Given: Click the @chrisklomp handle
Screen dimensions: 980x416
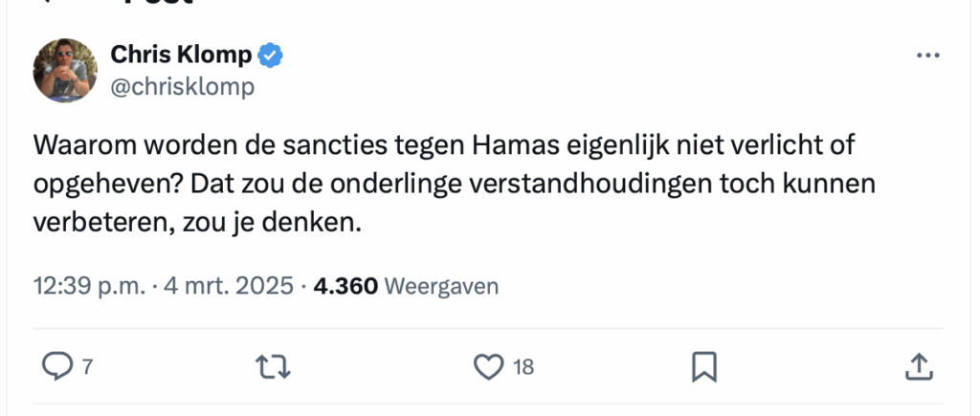Looking at the screenshot, I should coord(184,87).
